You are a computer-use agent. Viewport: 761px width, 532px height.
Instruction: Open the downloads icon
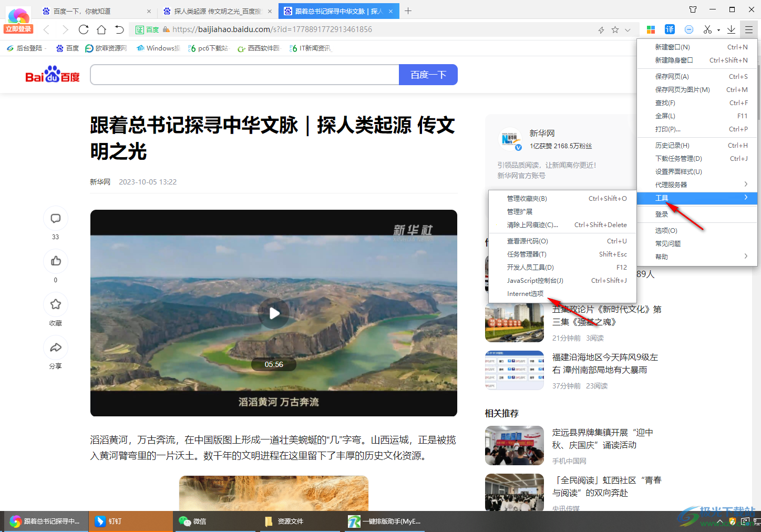tap(731, 29)
